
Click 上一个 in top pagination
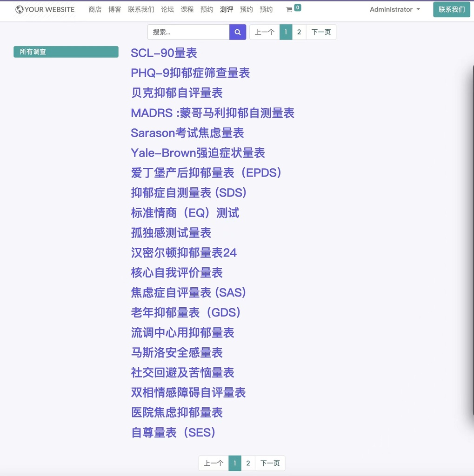point(264,32)
